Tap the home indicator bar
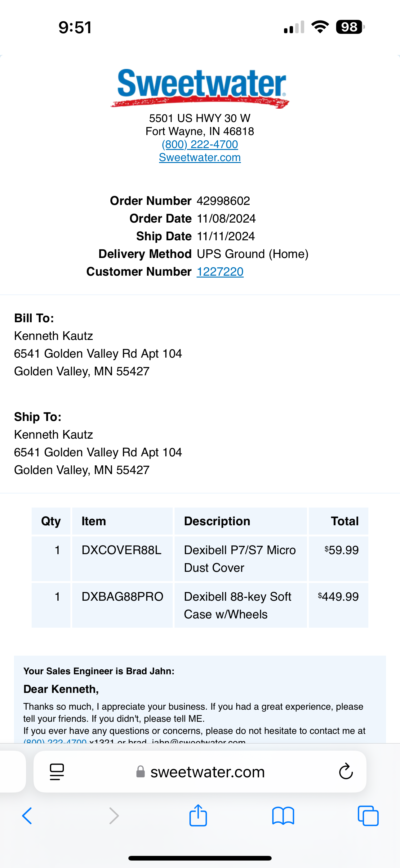The width and height of the screenshot is (400, 868). tap(200, 858)
